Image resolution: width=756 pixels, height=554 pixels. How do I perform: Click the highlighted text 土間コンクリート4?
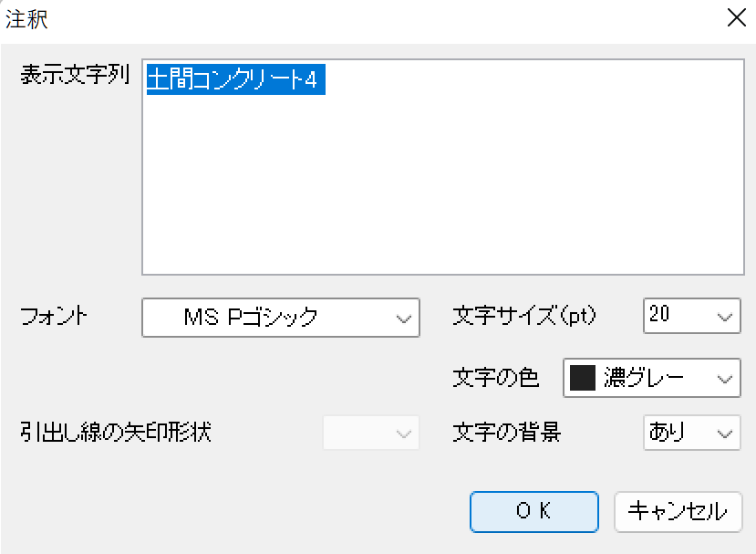[232, 80]
